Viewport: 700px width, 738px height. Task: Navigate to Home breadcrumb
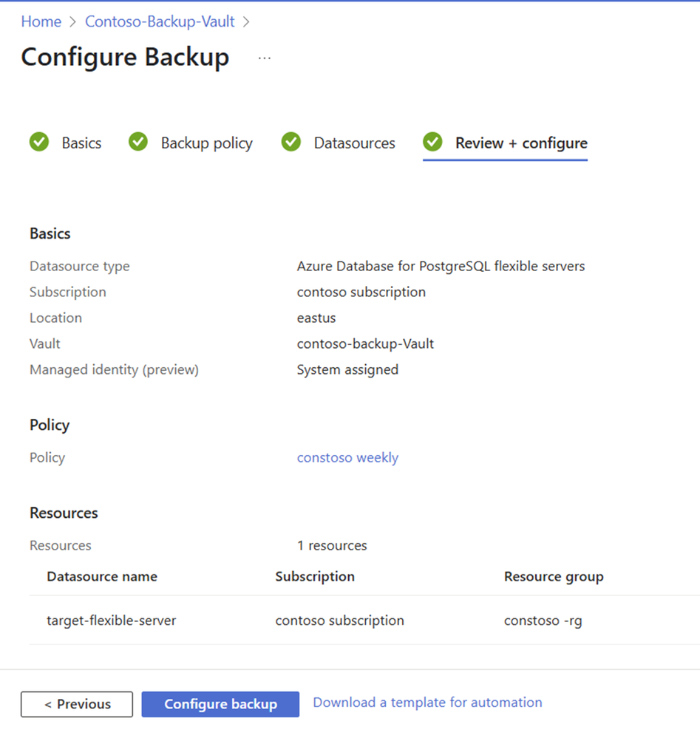pos(41,21)
